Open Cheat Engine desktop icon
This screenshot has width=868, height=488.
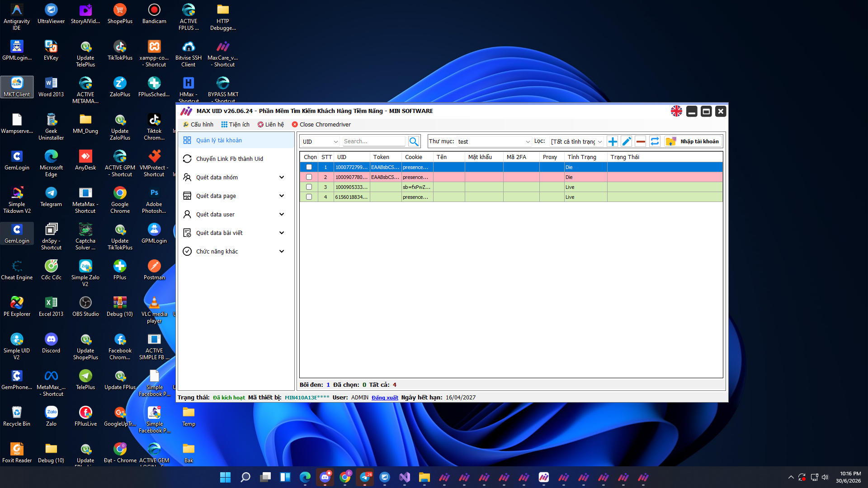coord(17,270)
